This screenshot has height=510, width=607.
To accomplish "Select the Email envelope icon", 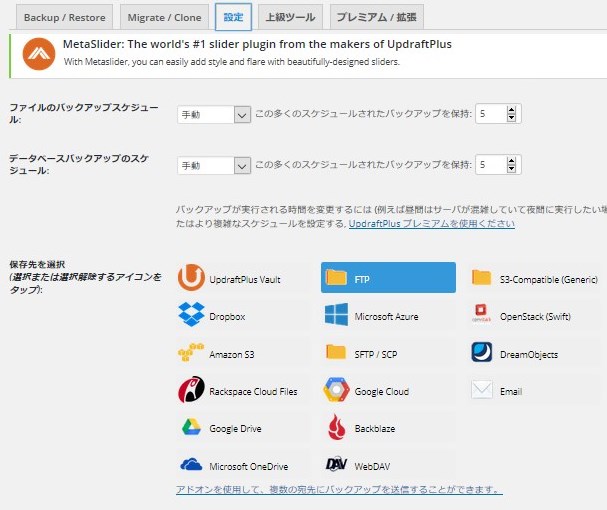I will 482,391.
